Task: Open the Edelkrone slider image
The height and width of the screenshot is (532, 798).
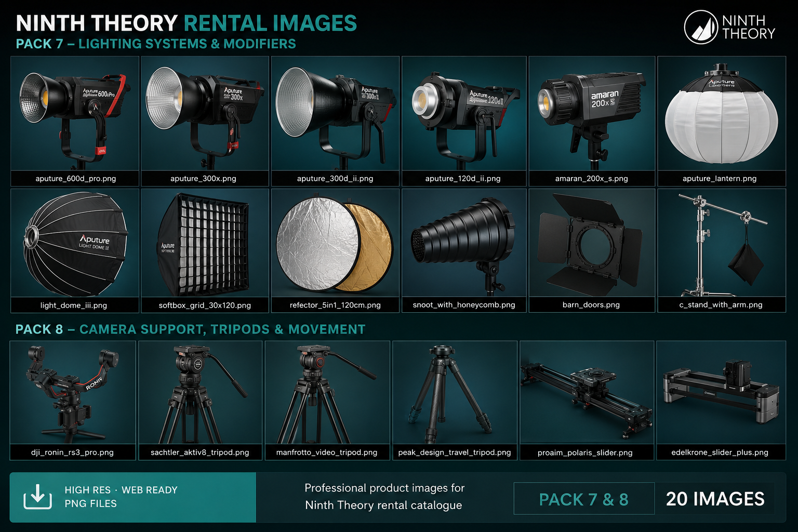Action: click(721, 392)
